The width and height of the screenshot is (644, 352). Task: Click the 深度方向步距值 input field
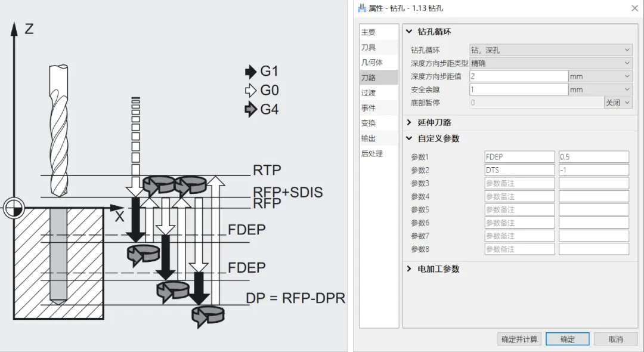[519, 76]
